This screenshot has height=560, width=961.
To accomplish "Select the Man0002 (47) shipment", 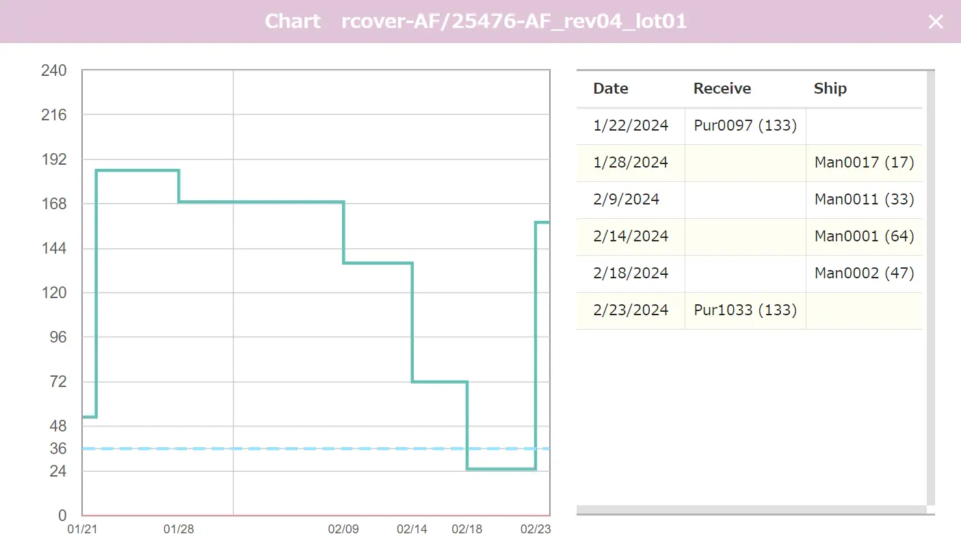I will [864, 274].
